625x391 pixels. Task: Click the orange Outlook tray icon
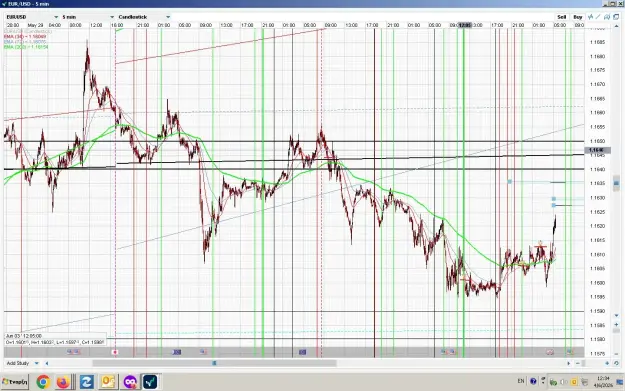(574, 382)
